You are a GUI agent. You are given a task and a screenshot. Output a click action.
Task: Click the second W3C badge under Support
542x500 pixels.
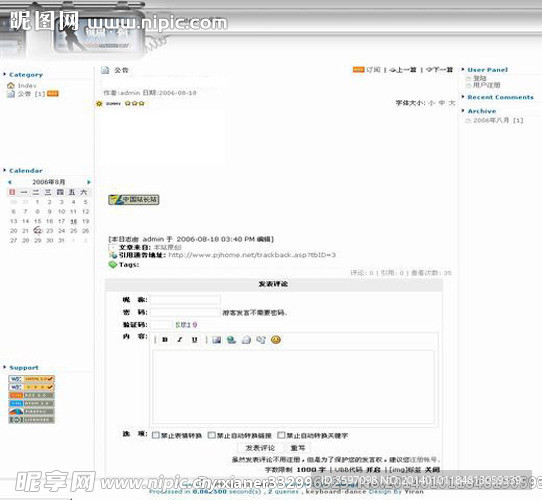(x=31, y=387)
